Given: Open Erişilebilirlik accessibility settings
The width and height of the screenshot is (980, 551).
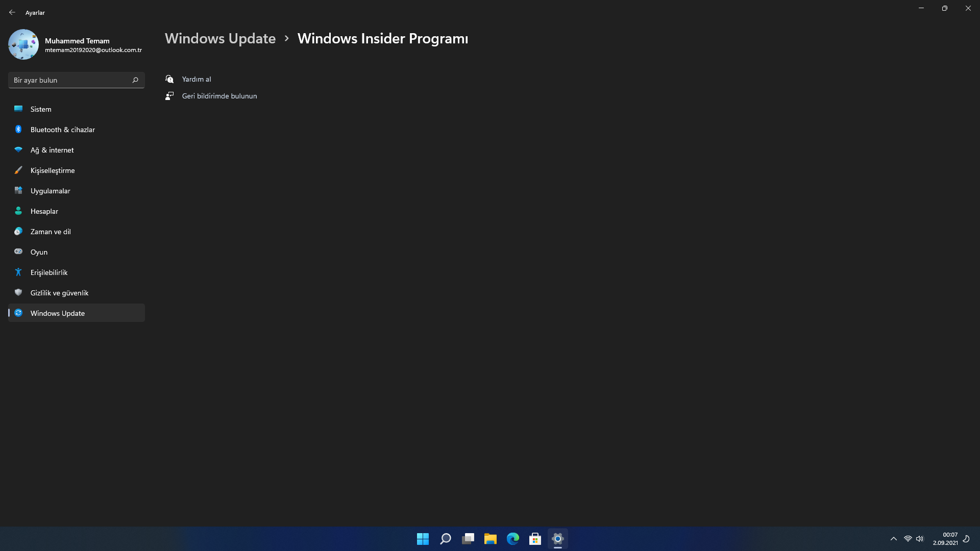Looking at the screenshot, I should coord(48,272).
